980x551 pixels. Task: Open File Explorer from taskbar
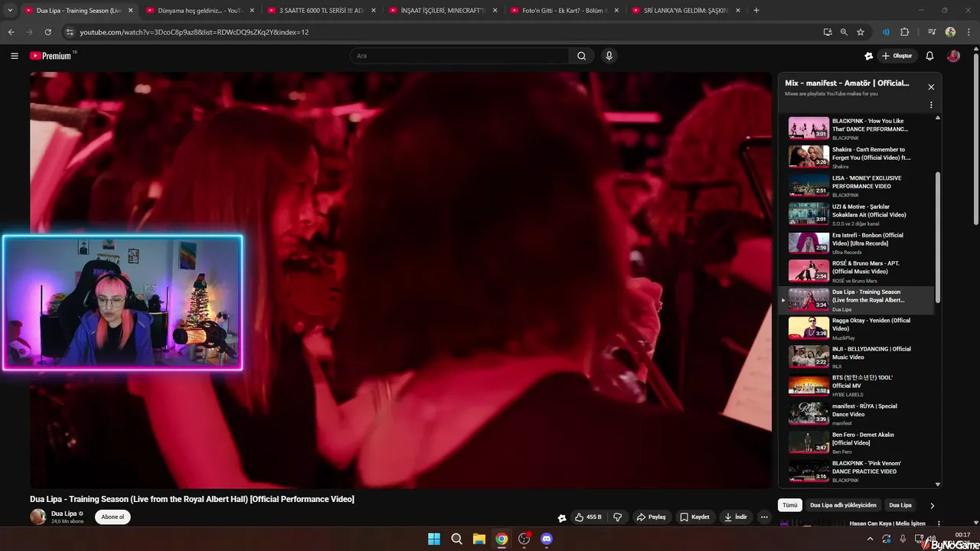click(x=479, y=539)
